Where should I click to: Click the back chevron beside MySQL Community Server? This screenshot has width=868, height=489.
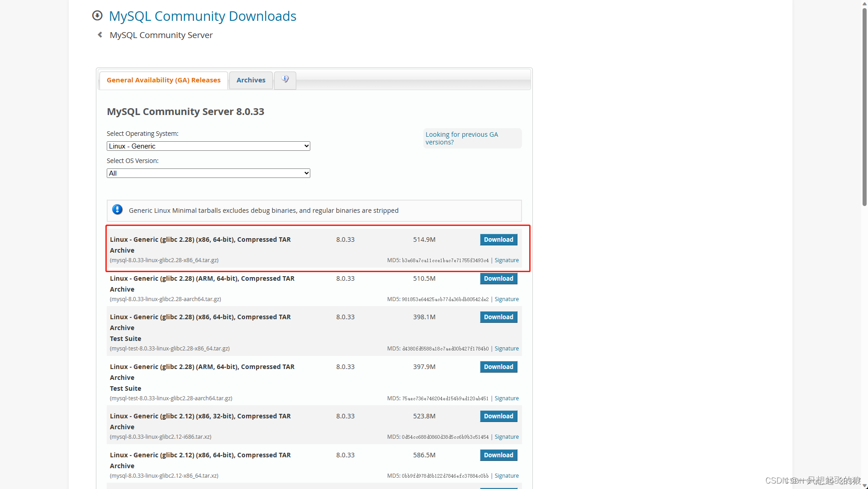click(x=100, y=34)
